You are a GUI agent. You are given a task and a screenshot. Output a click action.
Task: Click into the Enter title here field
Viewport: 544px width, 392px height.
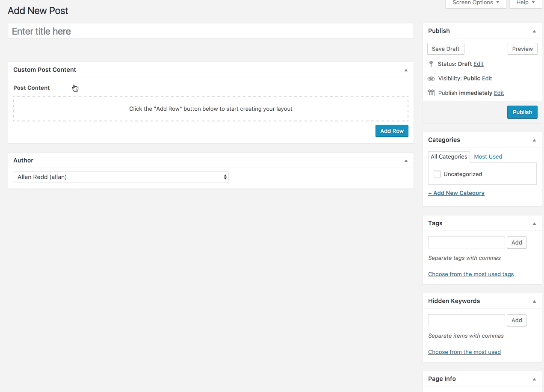210,31
